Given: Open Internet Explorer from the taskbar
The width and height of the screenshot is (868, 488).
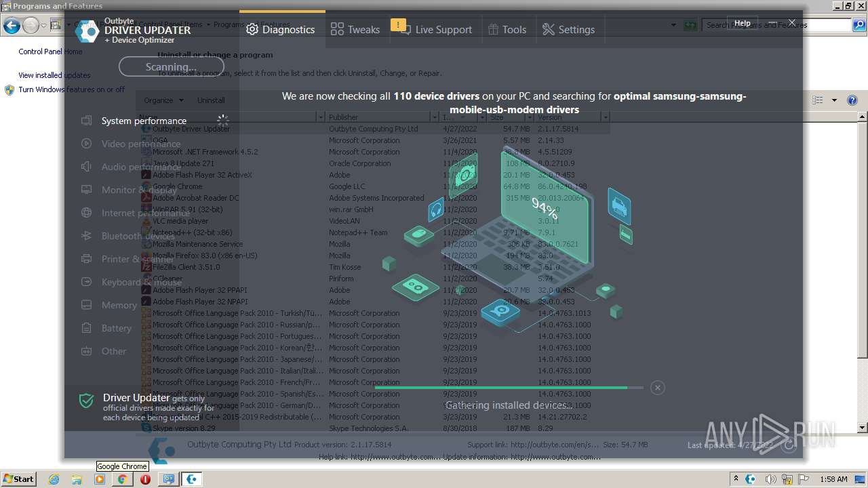Looking at the screenshot, I should (54, 479).
